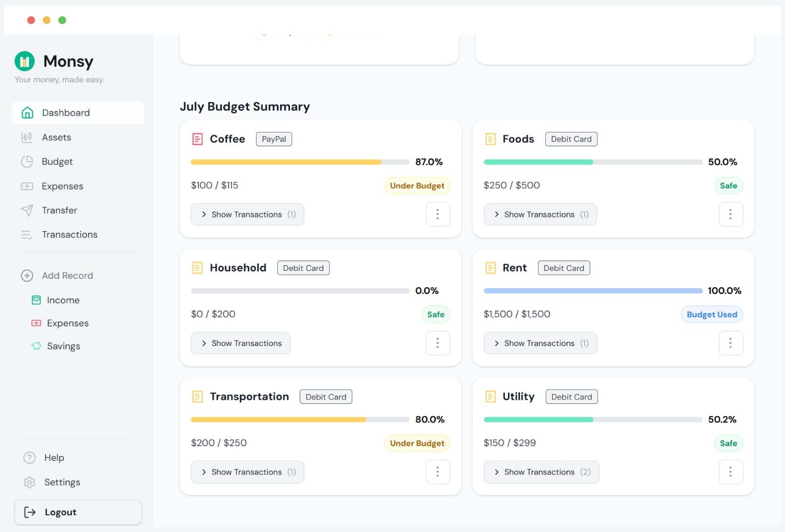The image size is (785, 532).
Task: Click the Under Budget badge on Coffee
Action: (417, 186)
